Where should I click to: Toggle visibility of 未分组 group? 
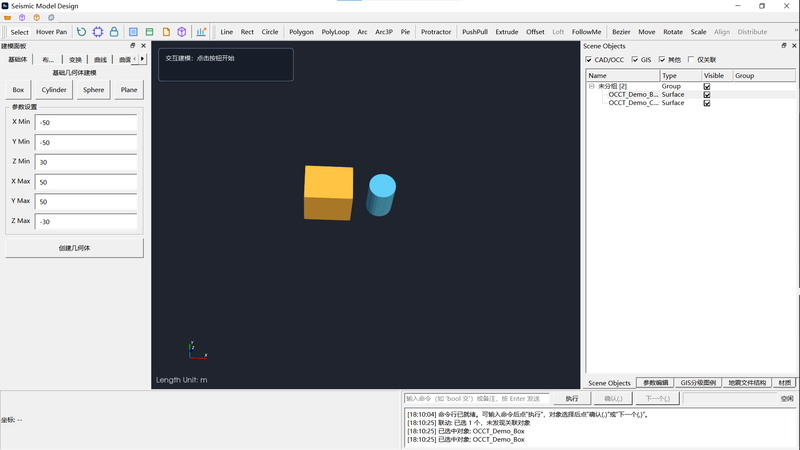(x=707, y=86)
